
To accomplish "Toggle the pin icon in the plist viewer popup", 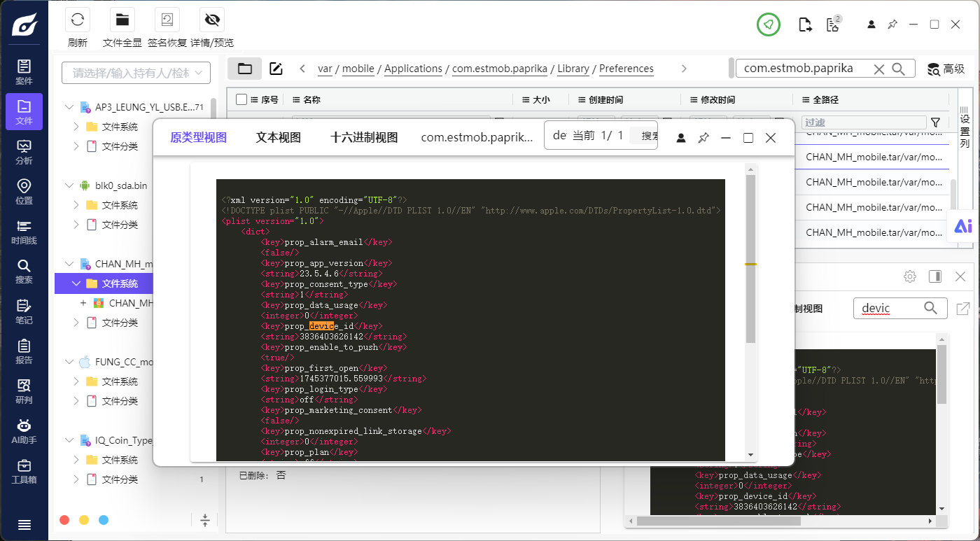I will click(703, 138).
